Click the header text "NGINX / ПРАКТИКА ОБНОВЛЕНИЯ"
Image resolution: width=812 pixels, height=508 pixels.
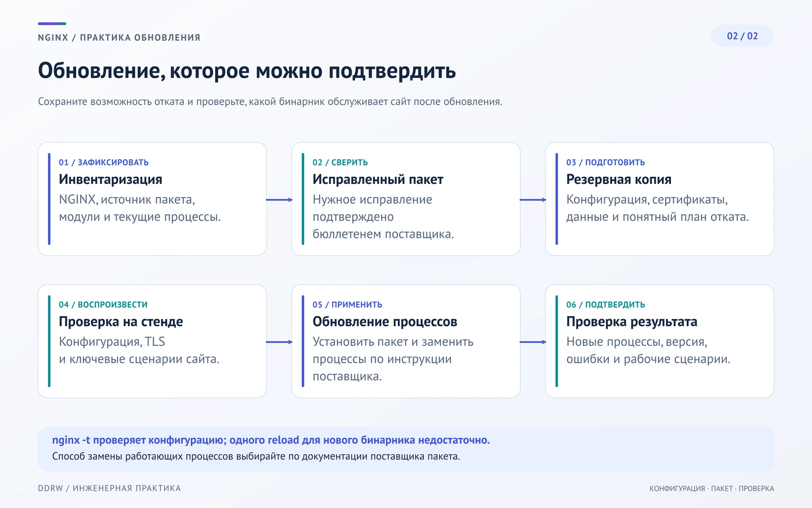point(119,38)
